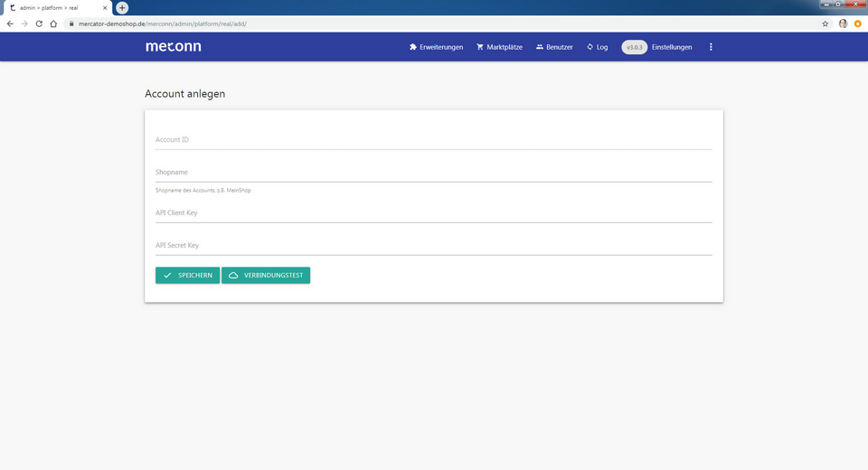
Task: Go to the Benutzer section
Action: (554, 47)
